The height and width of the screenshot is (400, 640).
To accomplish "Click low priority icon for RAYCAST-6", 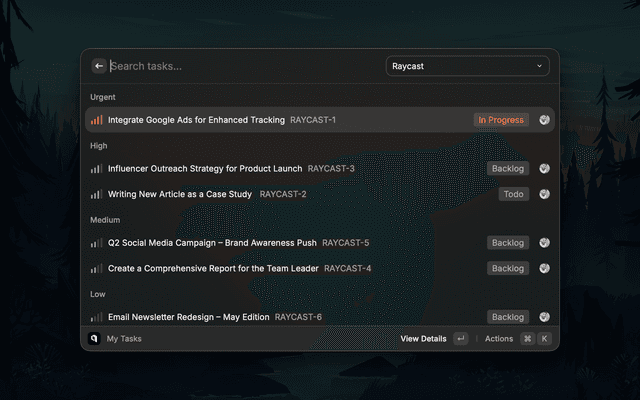I will tap(97, 317).
